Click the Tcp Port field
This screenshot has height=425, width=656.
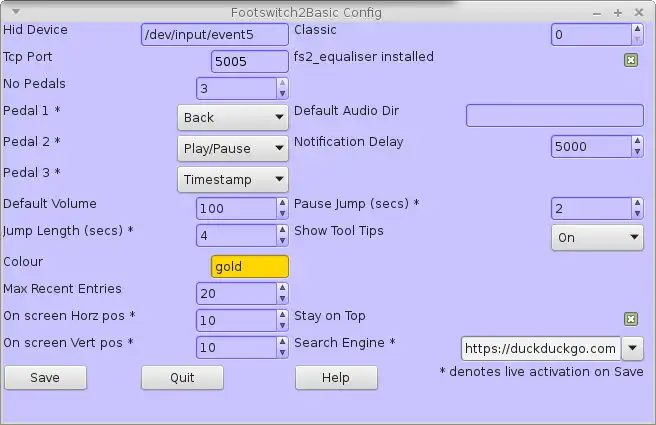pos(250,61)
